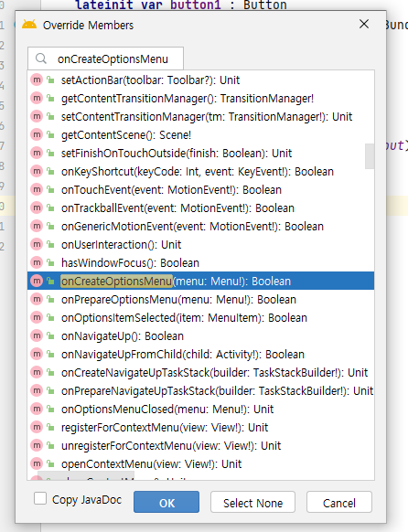Select getContentScene(): Scene! row

200,135
